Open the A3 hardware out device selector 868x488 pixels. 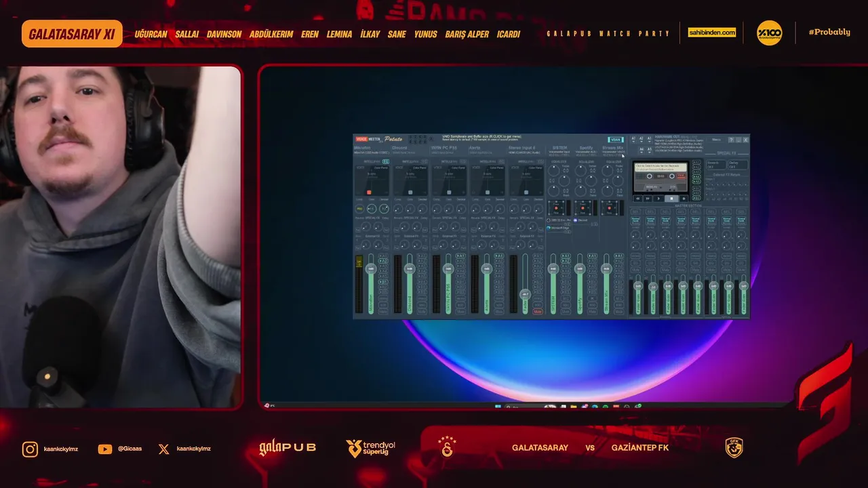pyautogui.click(x=649, y=140)
